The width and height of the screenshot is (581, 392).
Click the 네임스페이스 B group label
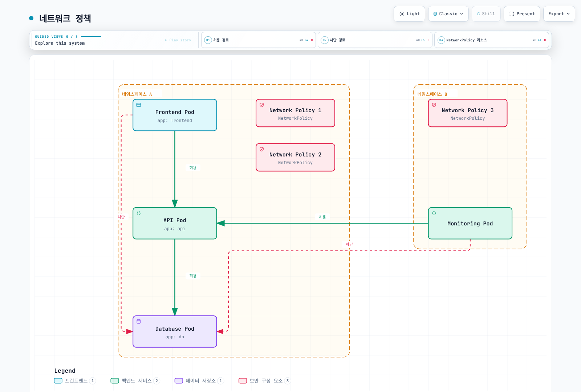pos(432,94)
